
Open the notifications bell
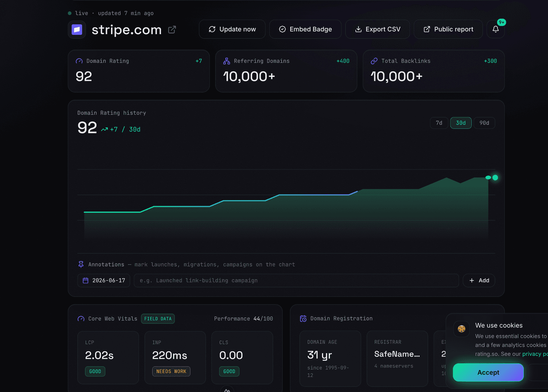(x=495, y=29)
